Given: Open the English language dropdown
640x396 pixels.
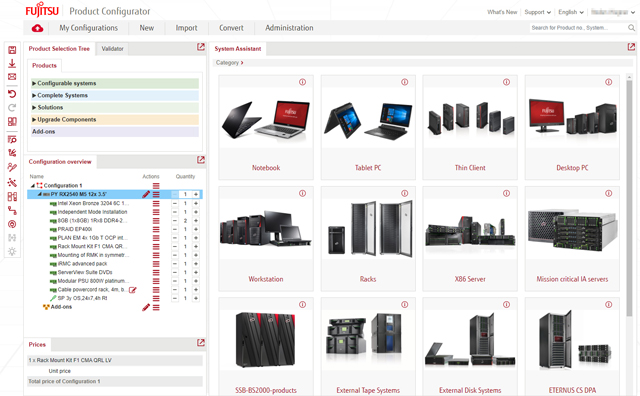Looking at the screenshot, I should coord(571,12).
